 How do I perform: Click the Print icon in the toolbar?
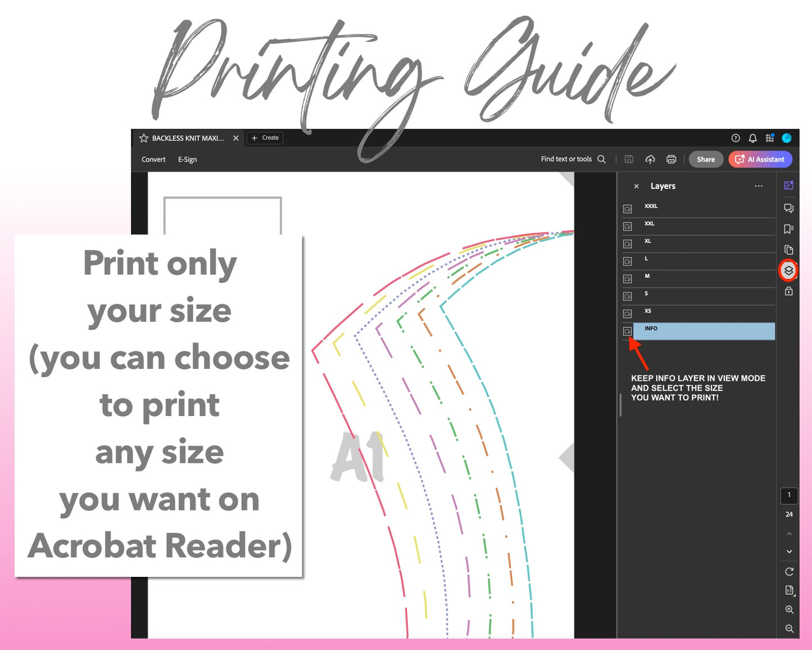(x=671, y=159)
